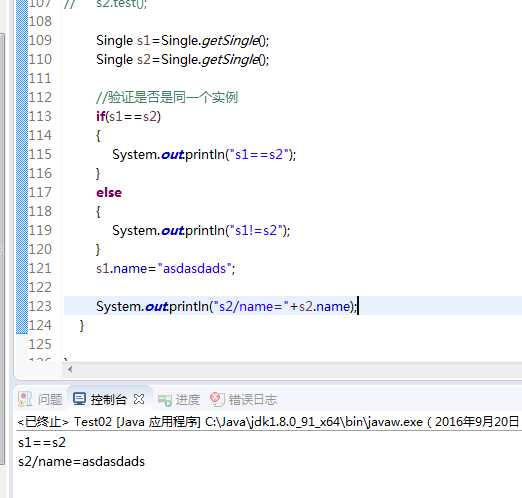
Task: Click line number 121 in the gutter
Action: tap(40, 268)
